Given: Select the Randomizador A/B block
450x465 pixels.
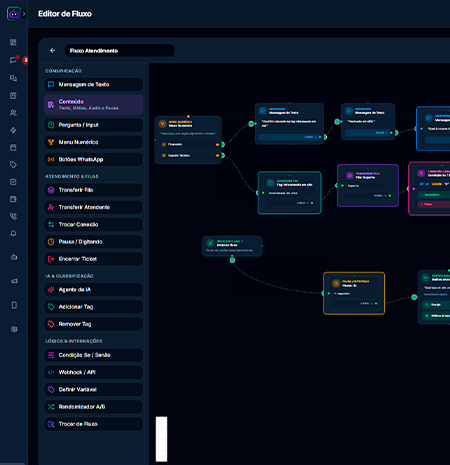Looking at the screenshot, I should pos(94,407).
